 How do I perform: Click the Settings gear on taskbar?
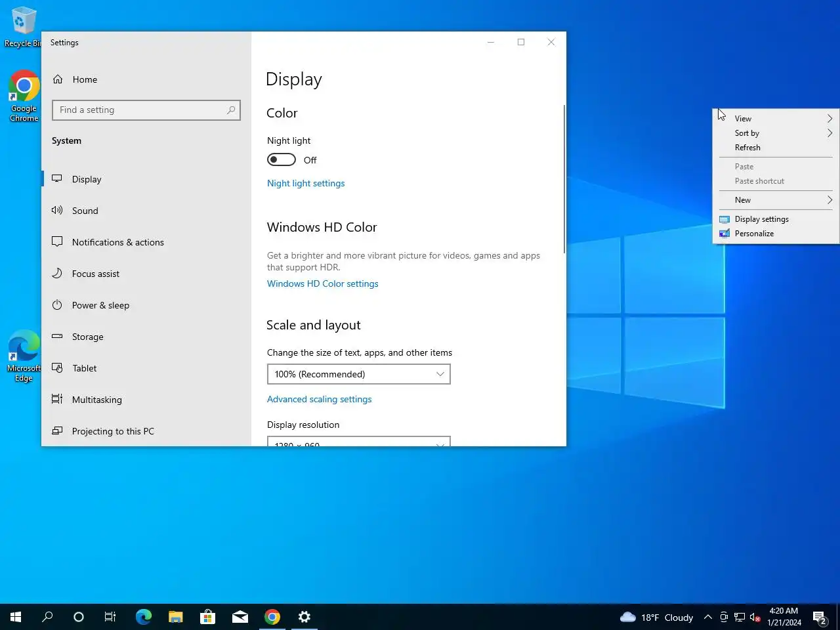pos(304,617)
